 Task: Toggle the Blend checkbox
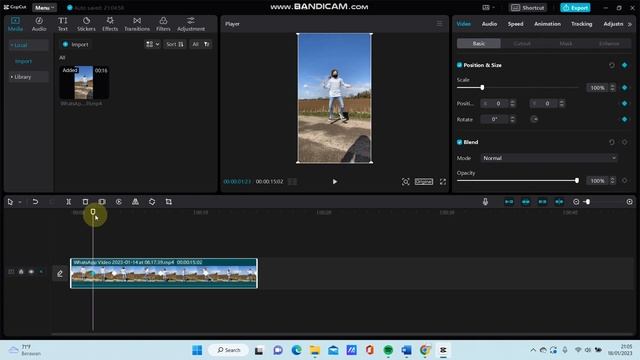click(460, 142)
